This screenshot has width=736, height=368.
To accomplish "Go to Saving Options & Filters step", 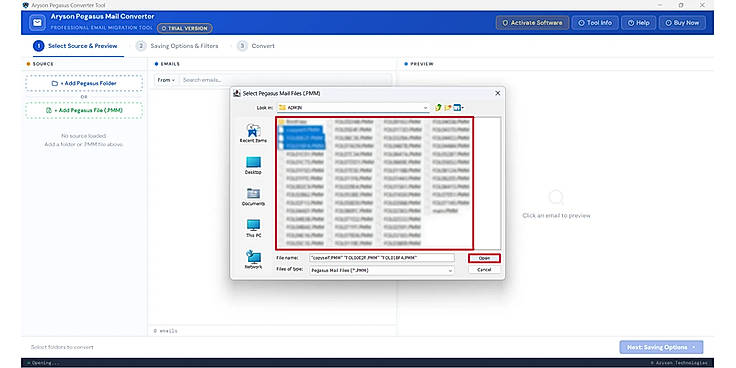I will pyautogui.click(x=177, y=46).
